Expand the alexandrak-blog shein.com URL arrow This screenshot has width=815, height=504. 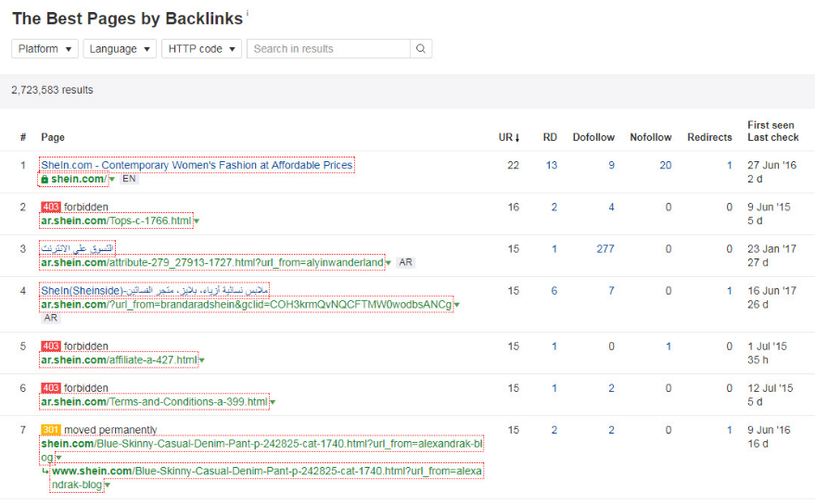58,459
